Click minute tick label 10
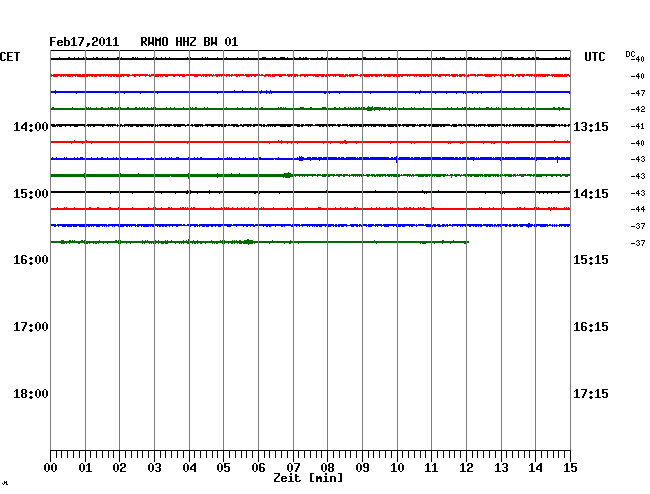 click(397, 468)
